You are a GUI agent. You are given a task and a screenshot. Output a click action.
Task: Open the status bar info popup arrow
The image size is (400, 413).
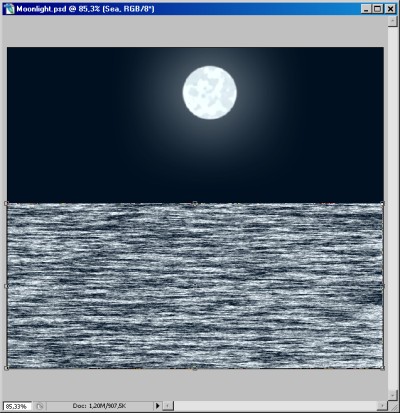tap(158, 406)
